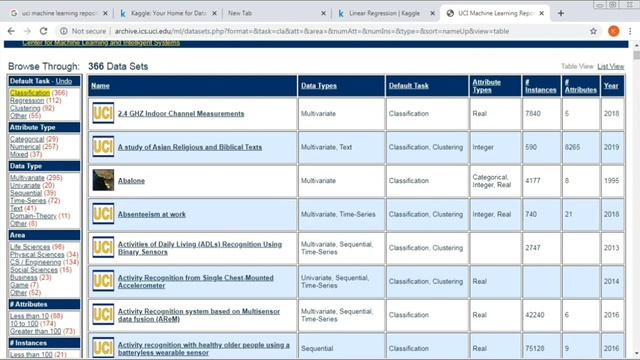Filter by Social Sciences area

point(33,270)
